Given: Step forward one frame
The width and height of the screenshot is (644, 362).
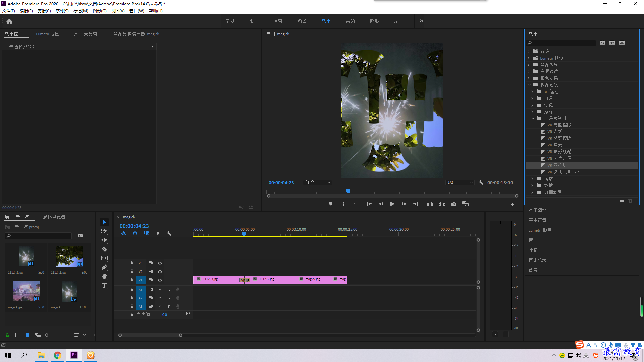Looking at the screenshot, I should [404, 204].
